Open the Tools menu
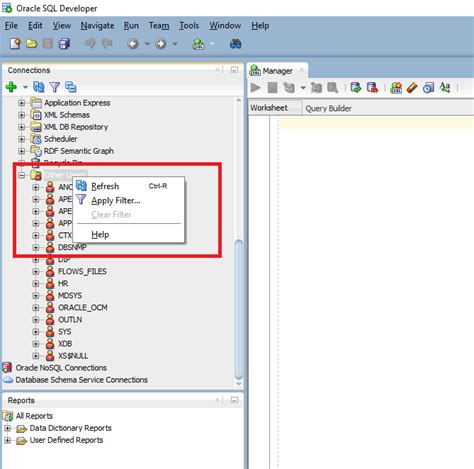This screenshot has height=469, width=474. (x=189, y=26)
